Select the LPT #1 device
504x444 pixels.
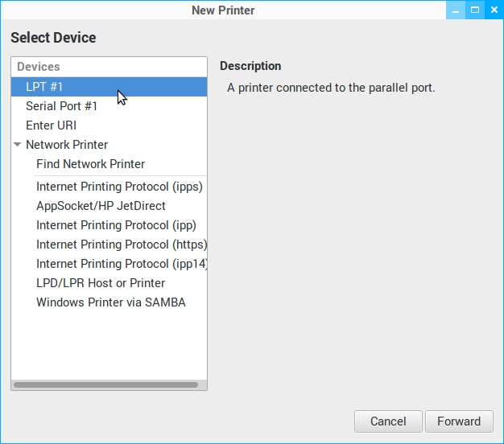tap(44, 87)
